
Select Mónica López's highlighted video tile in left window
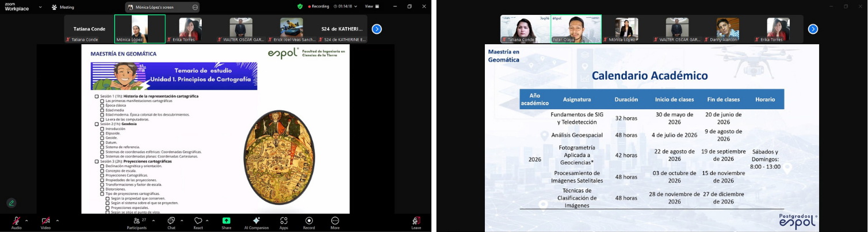[x=140, y=29]
